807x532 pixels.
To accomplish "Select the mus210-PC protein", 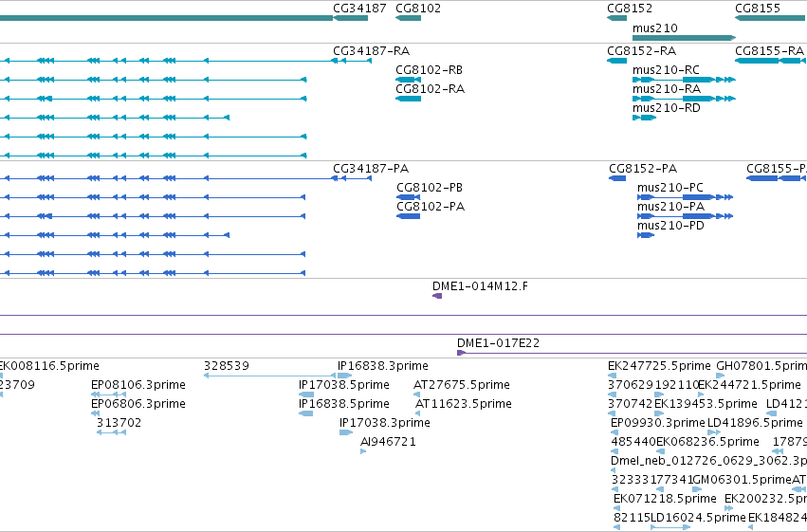I will click(x=685, y=197).
